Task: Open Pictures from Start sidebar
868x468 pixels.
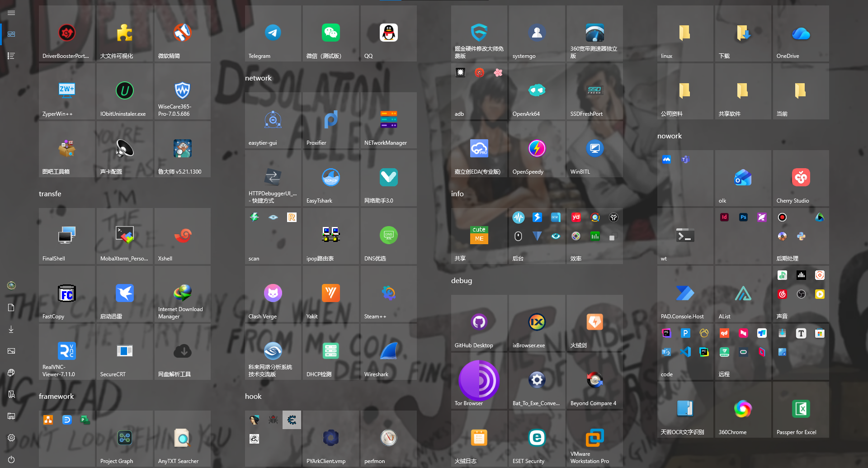Action: click(11, 351)
